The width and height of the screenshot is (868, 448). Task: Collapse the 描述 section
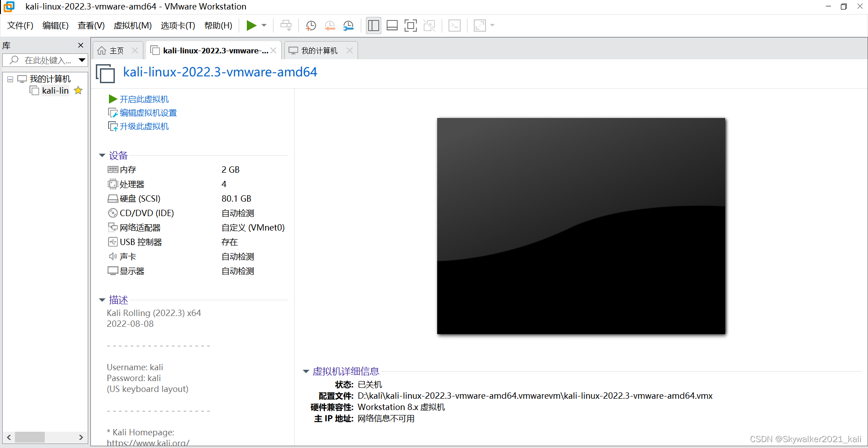tap(102, 300)
